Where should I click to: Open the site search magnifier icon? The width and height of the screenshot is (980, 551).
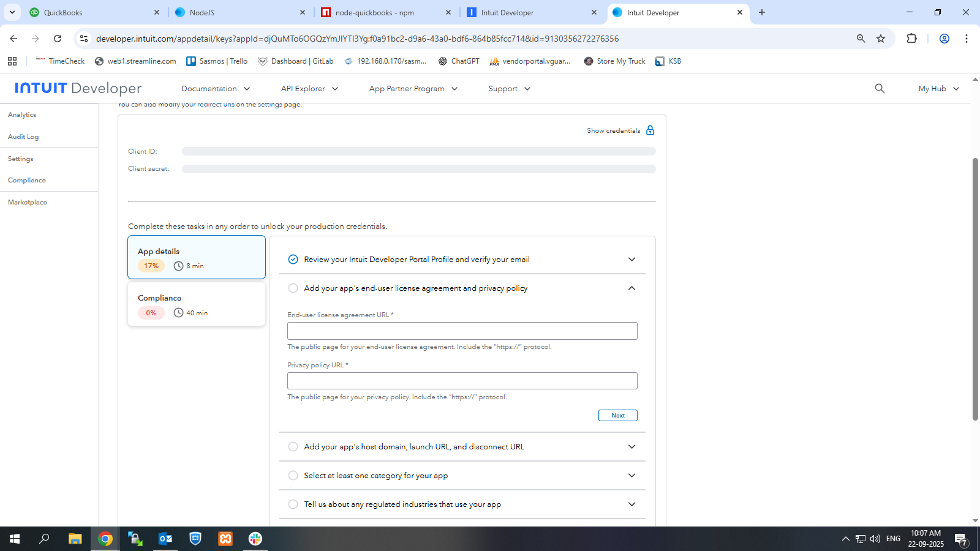click(x=880, y=89)
